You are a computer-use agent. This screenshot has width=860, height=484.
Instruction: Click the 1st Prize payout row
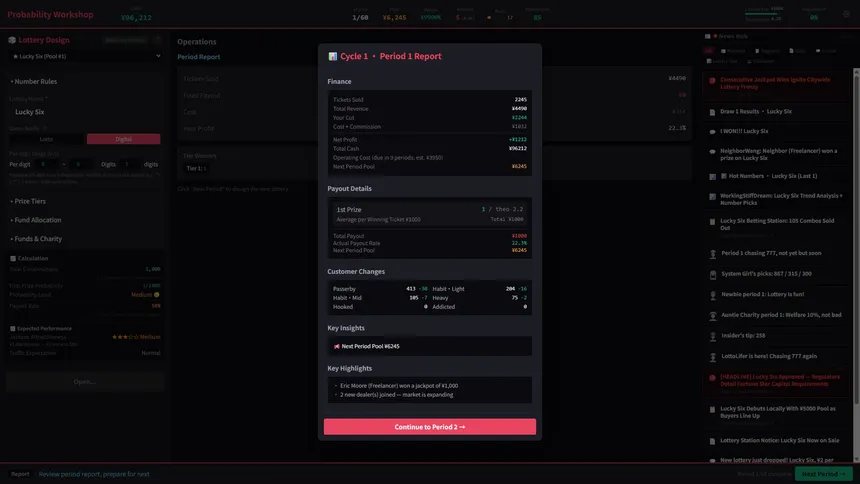coord(429,214)
